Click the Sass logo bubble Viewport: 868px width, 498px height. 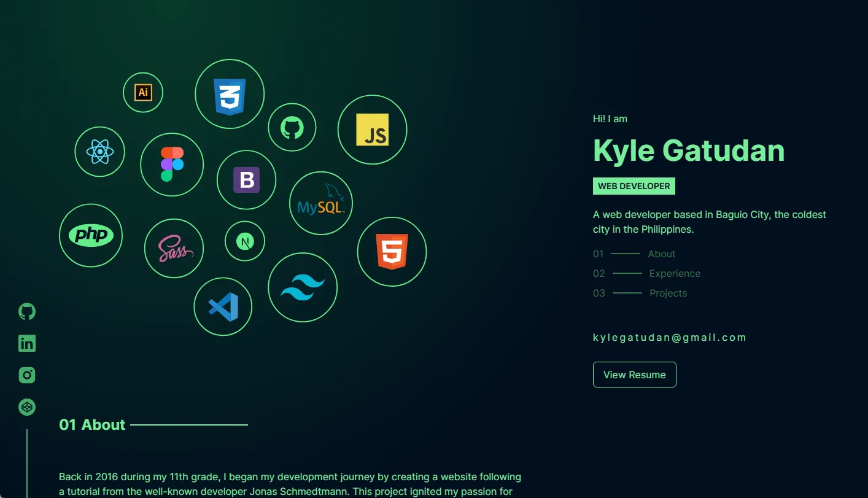[x=174, y=248]
